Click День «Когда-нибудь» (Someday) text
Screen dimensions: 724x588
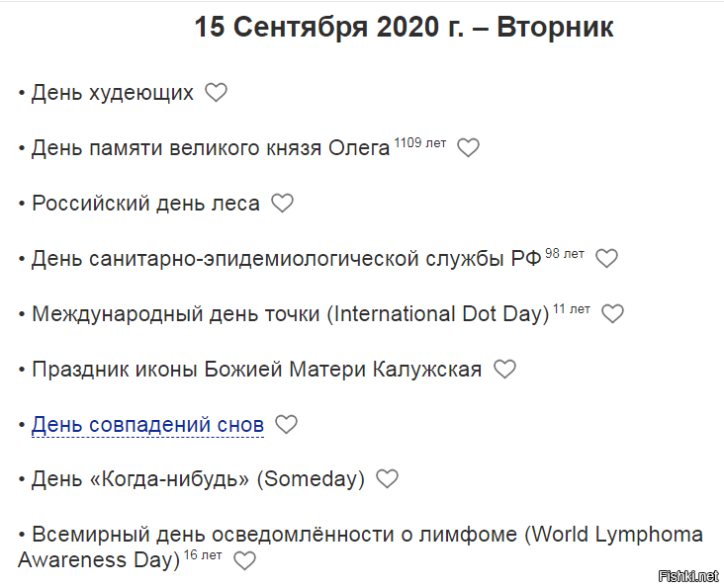198,479
